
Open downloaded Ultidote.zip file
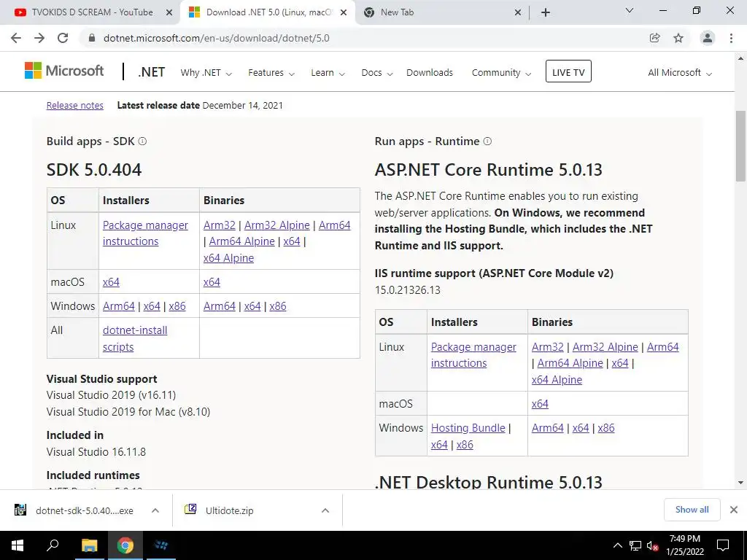click(x=228, y=510)
